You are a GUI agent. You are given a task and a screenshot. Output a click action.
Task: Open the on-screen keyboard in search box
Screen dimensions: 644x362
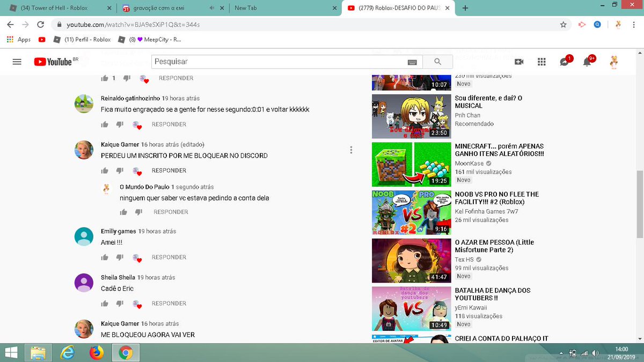point(412,62)
